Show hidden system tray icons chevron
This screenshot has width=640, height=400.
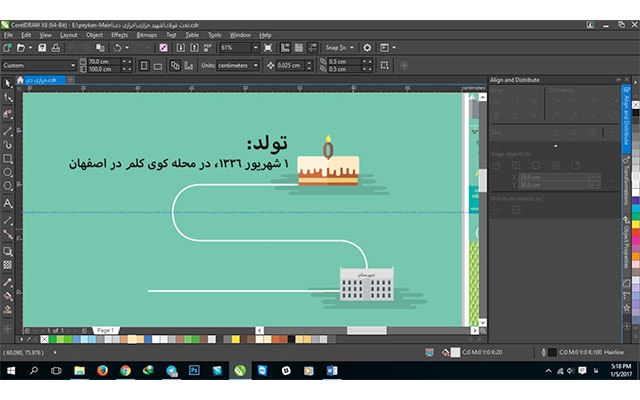(549, 371)
